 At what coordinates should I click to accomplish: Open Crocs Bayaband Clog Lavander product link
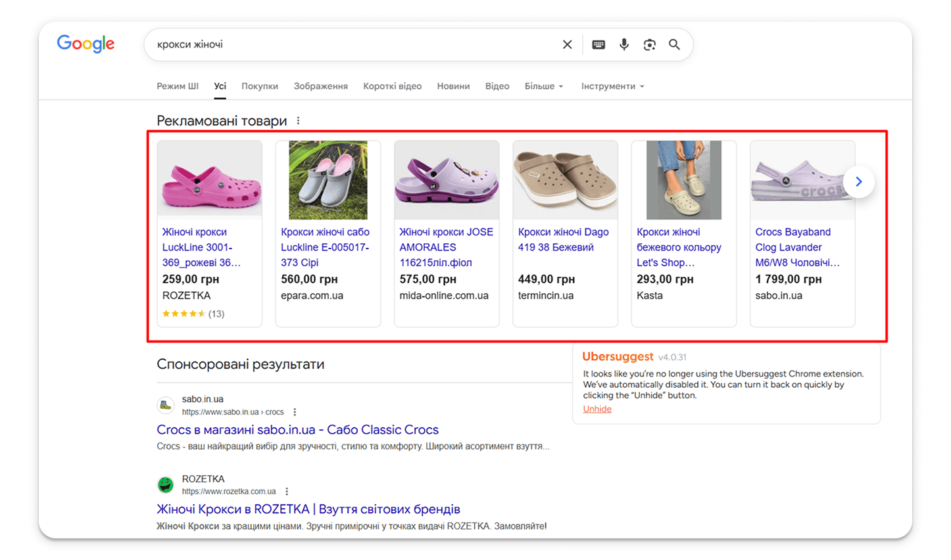click(x=798, y=247)
